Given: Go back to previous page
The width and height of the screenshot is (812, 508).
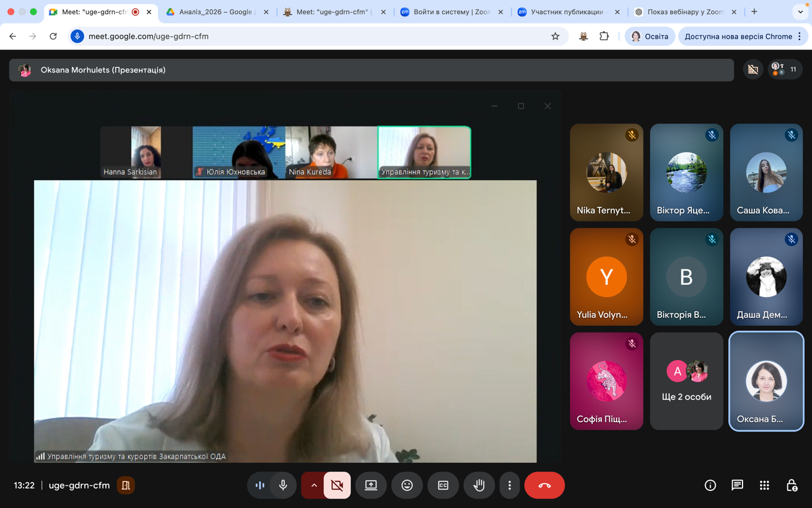Looking at the screenshot, I should tap(13, 36).
